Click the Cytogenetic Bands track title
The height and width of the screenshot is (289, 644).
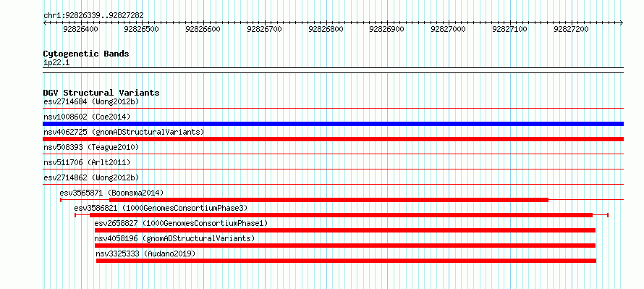tap(86, 54)
